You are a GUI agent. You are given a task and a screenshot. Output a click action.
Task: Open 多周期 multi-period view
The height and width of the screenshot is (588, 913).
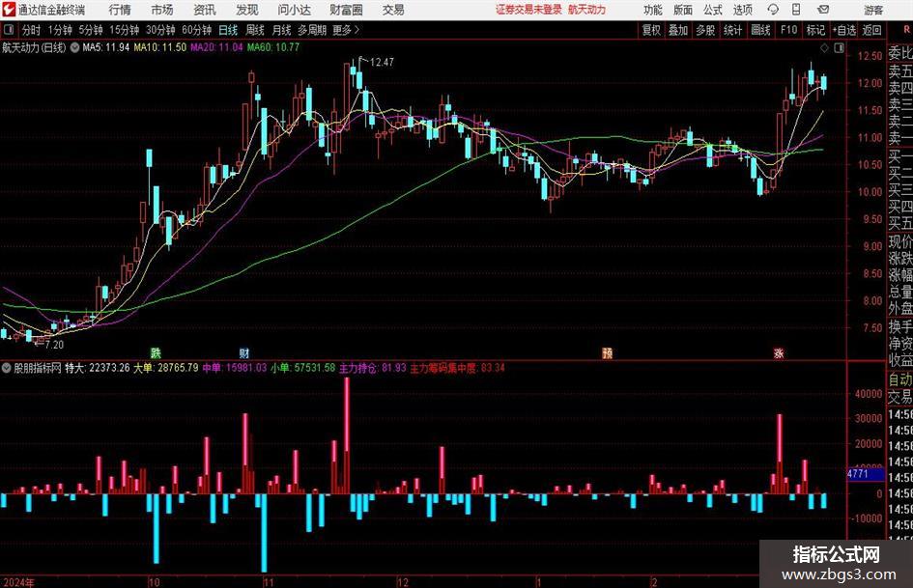[312, 30]
